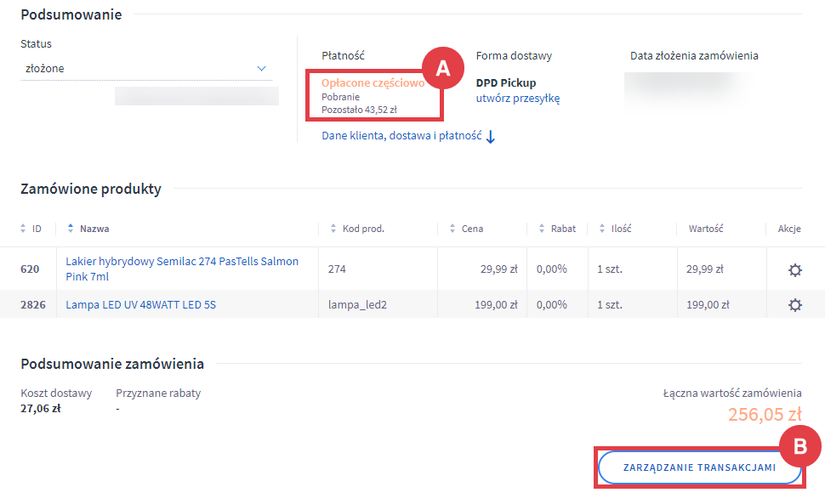Expand Dane klienta, dostawa i płatność
The width and height of the screenshot is (825, 504).
407,136
